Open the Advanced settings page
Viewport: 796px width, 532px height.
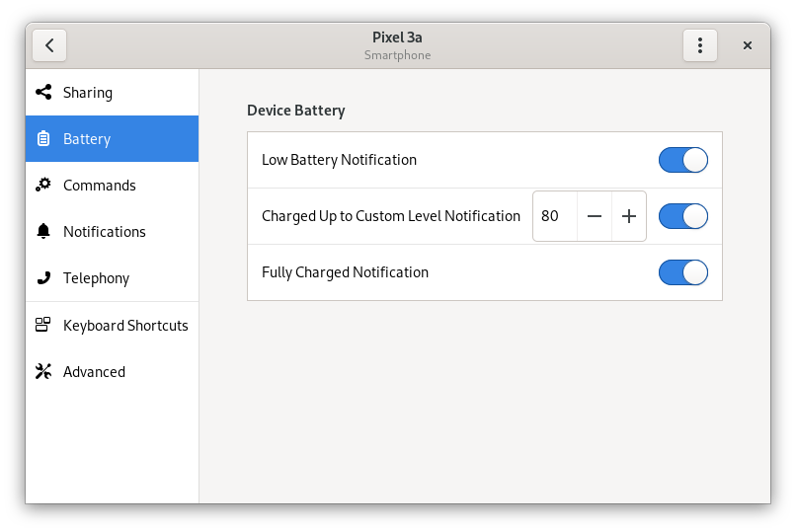pos(113,372)
